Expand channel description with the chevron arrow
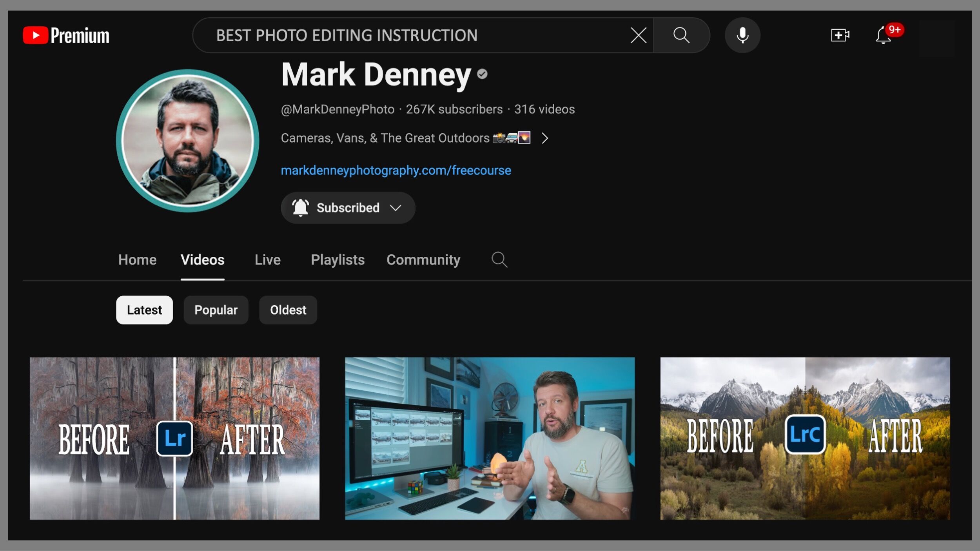Viewport: 980px width, 551px height. pos(544,138)
